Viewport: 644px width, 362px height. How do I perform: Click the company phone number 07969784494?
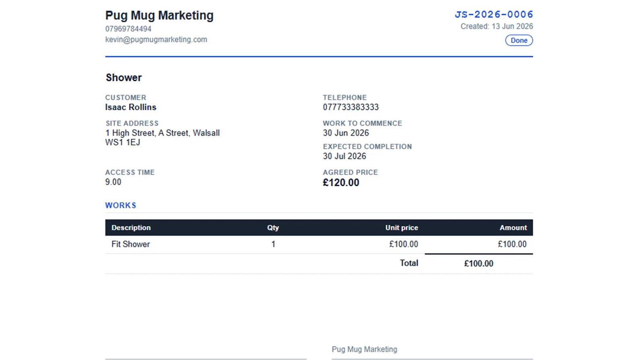click(128, 29)
